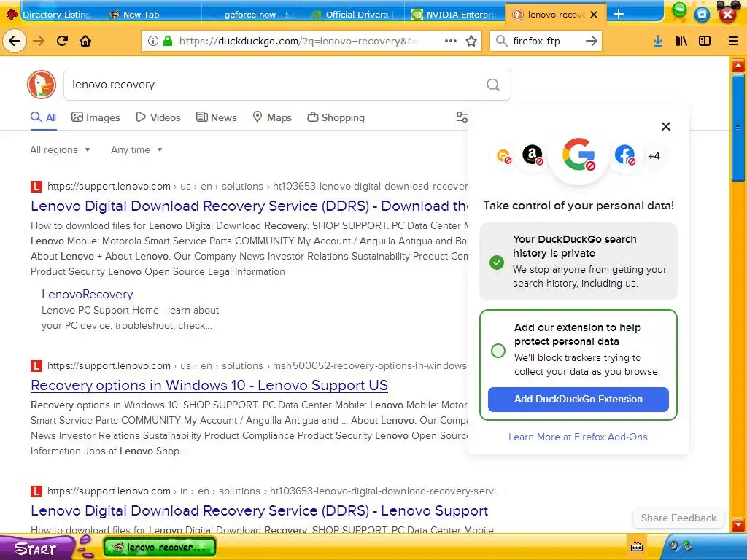Go back to the previous page
747x560 pixels.
tap(15, 41)
